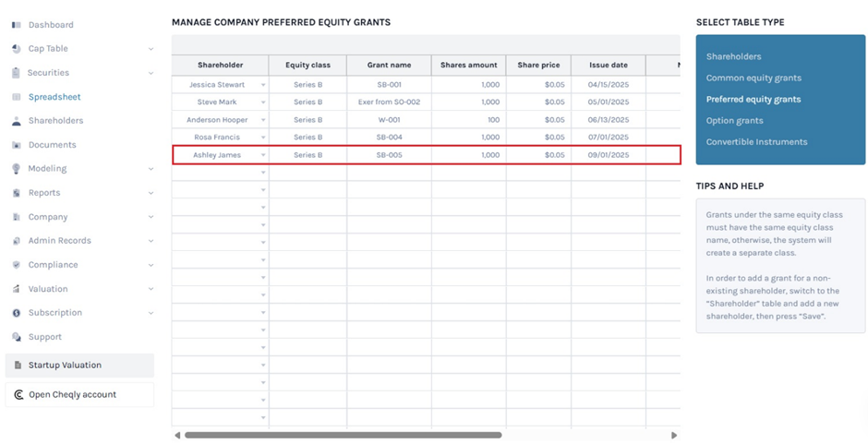The width and height of the screenshot is (868, 444).
Task: Click the Modeling lightbulb icon
Action: tap(17, 169)
